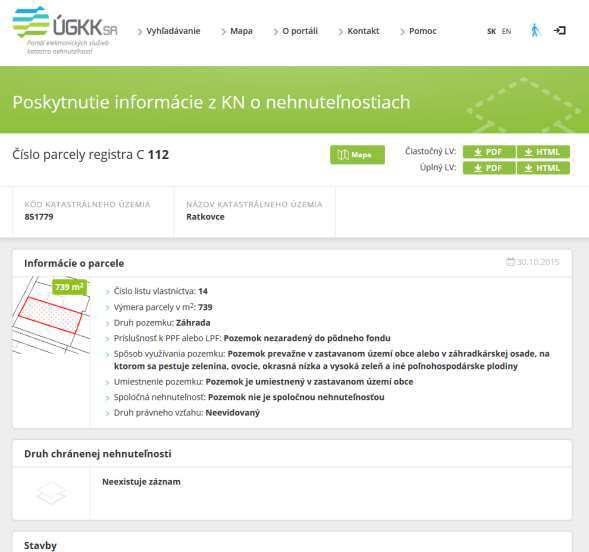Open the green Mapa button
This screenshot has height=552, width=589.
(357, 155)
